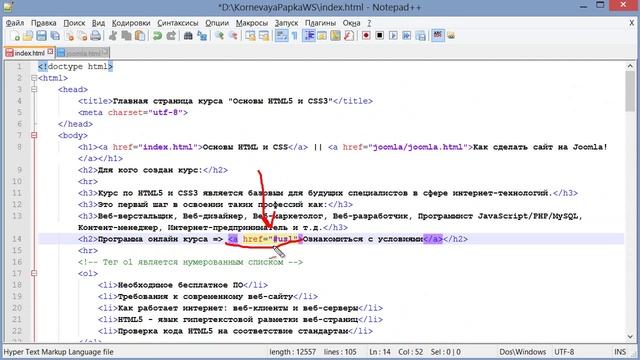Click the vertical scrollbar up arrow
This screenshot has height=360, width=640.
coord(630,66)
